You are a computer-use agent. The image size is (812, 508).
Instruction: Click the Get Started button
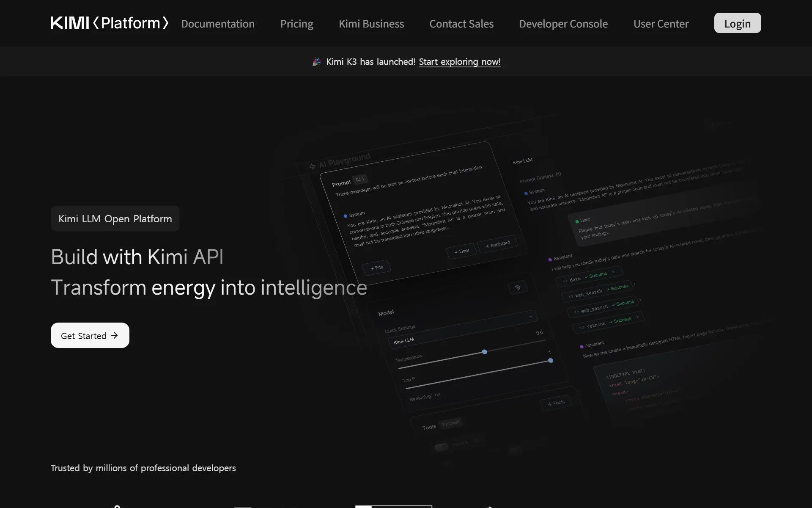coord(90,335)
